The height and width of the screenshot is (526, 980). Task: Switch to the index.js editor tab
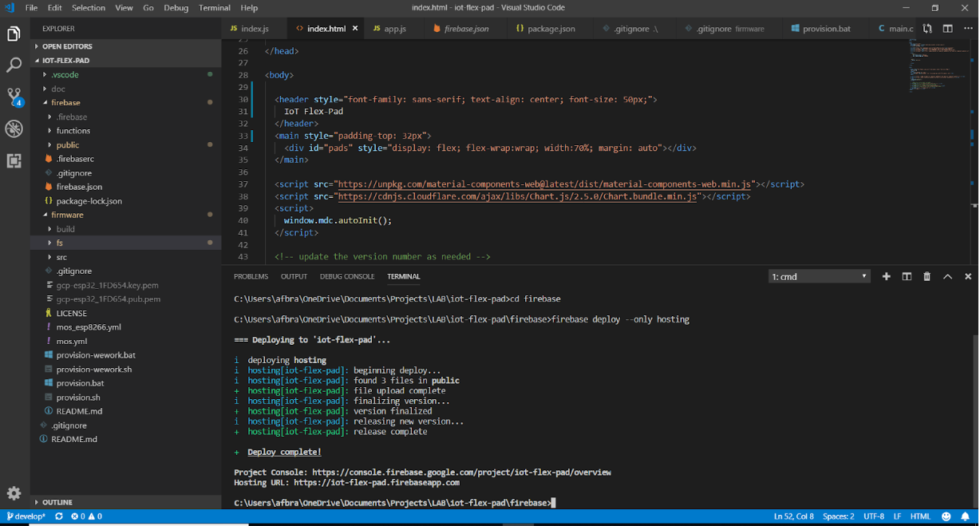point(254,29)
